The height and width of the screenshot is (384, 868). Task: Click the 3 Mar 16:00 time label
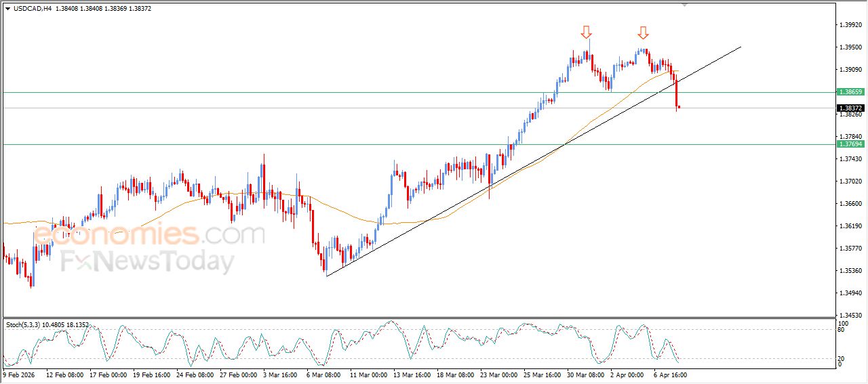pos(281,374)
